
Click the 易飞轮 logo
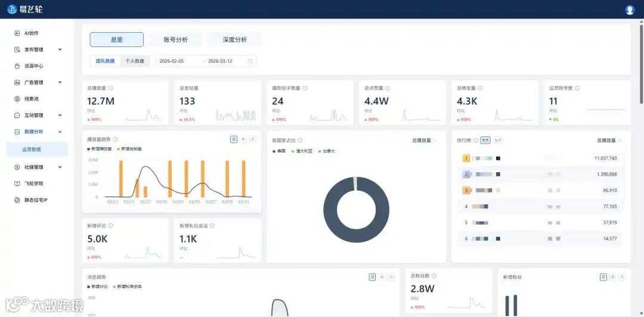pyautogui.click(x=25, y=9)
